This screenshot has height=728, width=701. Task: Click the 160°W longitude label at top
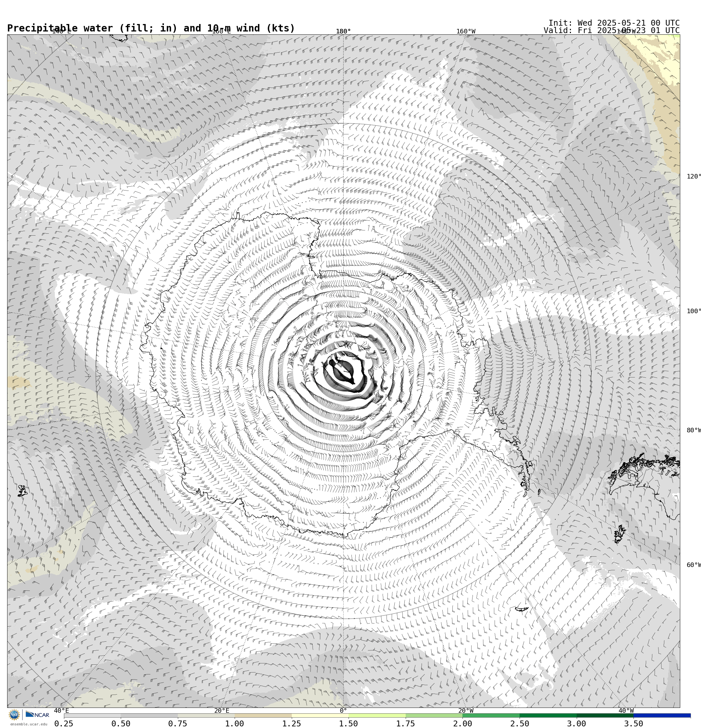pyautogui.click(x=466, y=31)
